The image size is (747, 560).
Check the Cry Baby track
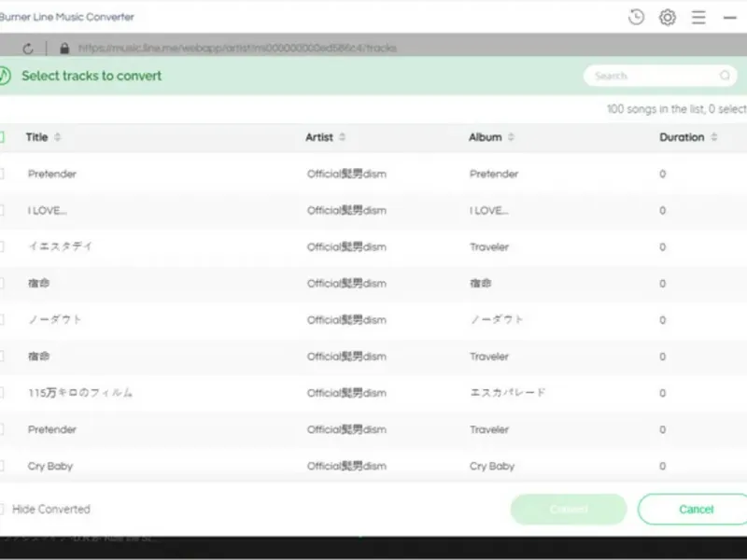pos(2,466)
